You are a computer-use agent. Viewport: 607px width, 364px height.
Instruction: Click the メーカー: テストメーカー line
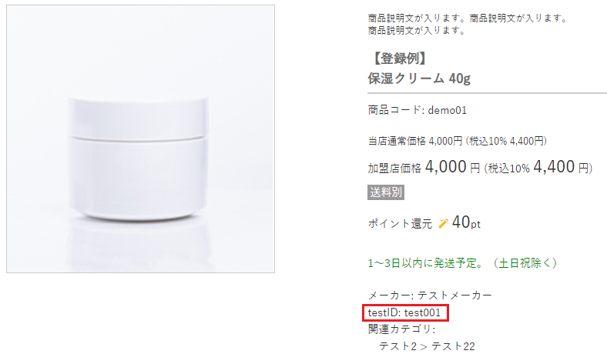pos(430,296)
